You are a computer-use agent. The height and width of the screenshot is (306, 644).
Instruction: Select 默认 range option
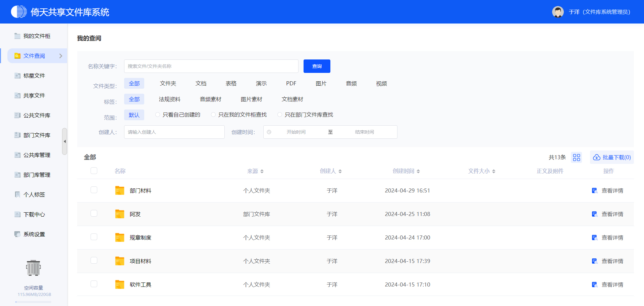(134, 115)
